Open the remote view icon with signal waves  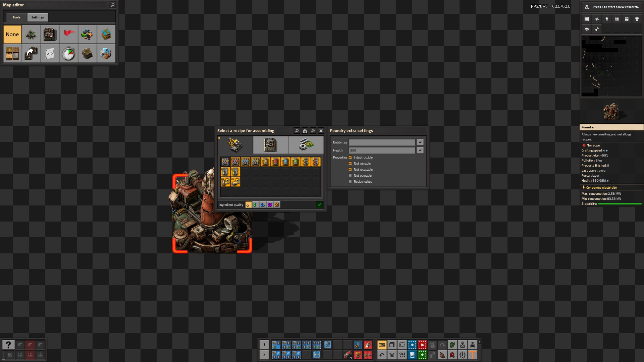pyautogui.click(x=597, y=29)
